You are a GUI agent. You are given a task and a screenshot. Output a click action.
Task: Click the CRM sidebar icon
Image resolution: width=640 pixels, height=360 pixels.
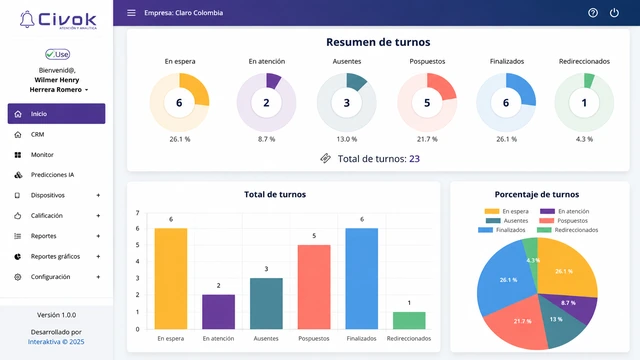(18, 134)
